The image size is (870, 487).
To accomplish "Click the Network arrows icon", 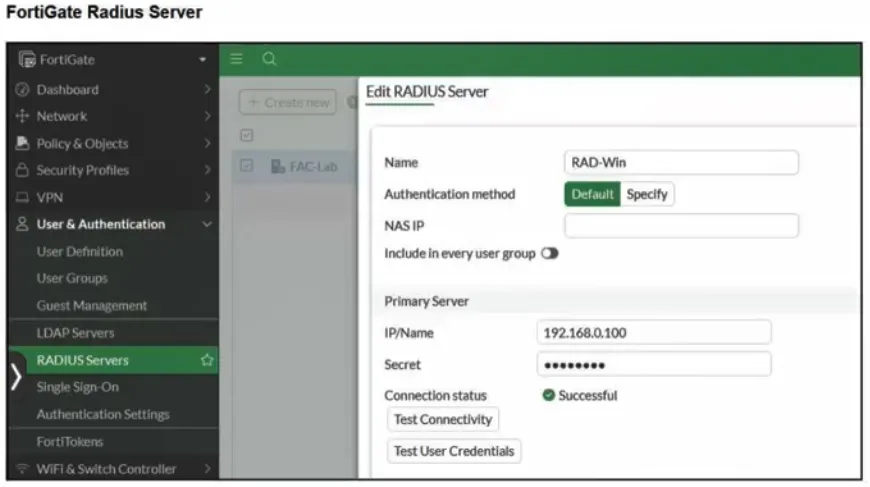I will (22, 116).
